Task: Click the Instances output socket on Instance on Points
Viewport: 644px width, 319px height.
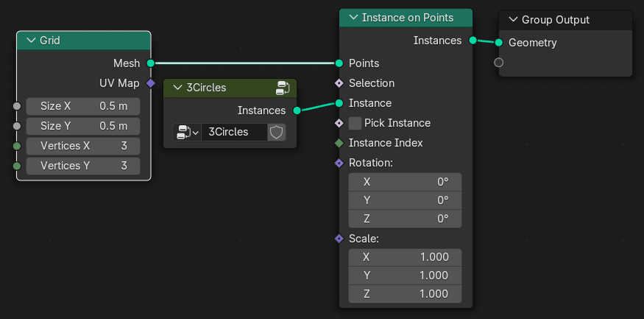Action: [473, 41]
